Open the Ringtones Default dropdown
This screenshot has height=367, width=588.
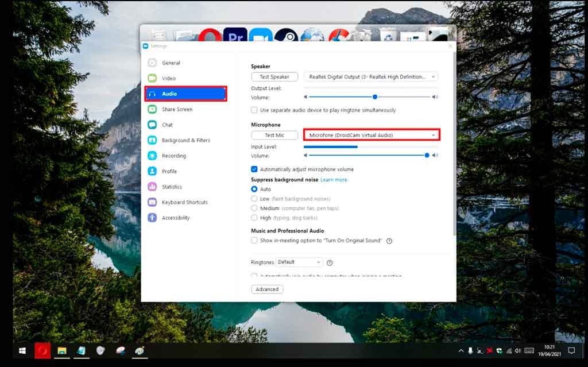pos(299,262)
